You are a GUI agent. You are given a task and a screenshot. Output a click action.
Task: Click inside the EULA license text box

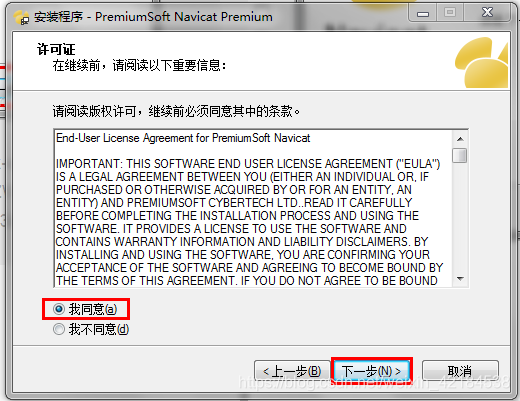[253, 208]
